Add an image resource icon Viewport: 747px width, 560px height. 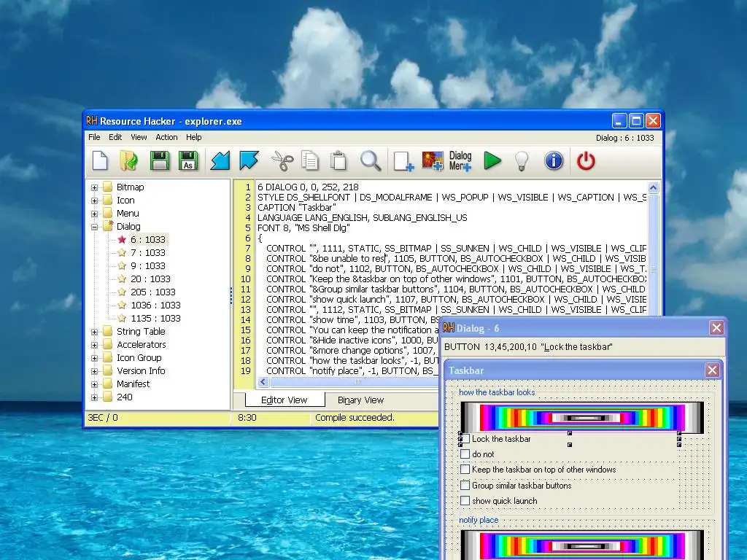(433, 161)
